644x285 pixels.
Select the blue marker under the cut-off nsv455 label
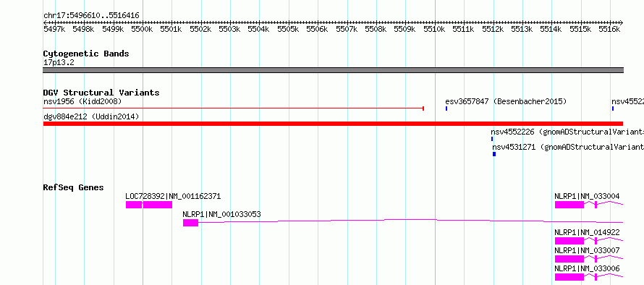613,109
